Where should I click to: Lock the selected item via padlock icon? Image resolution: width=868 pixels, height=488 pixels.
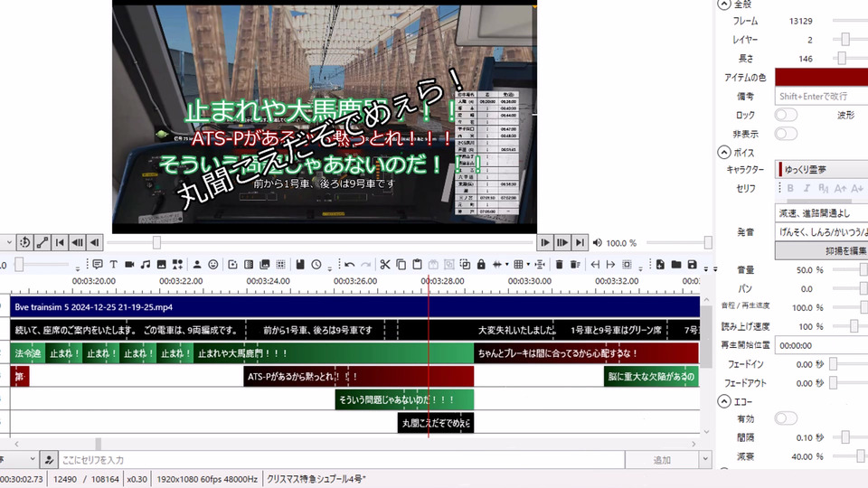click(481, 265)
